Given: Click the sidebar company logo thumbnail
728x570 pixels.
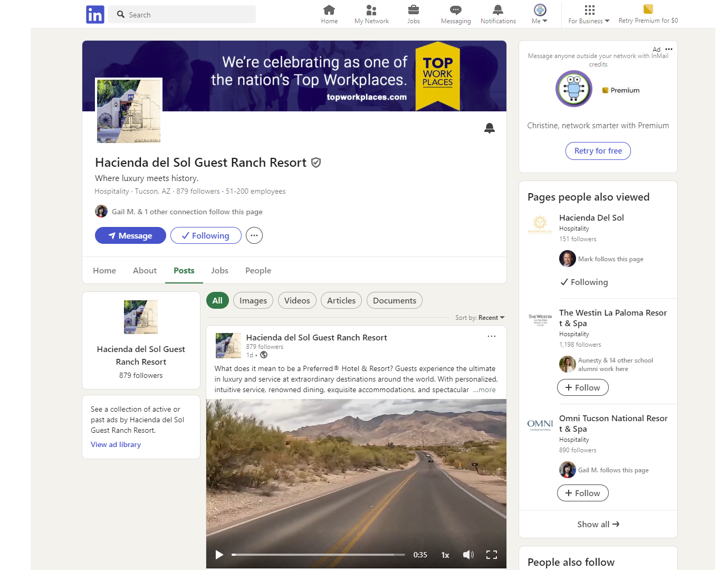Looking at the screenshot, I should [141, 317].
